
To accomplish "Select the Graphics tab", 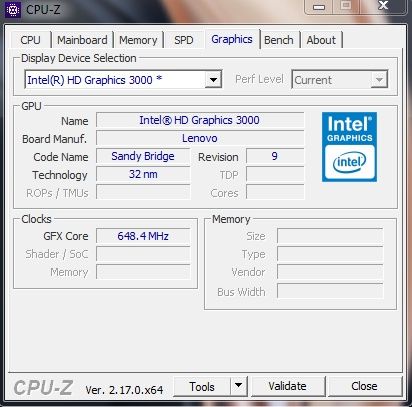I will (232, 39).
